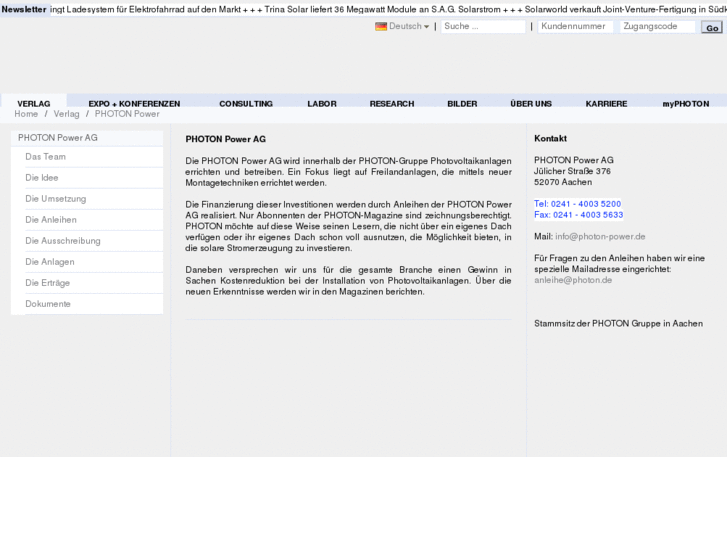727x545 pixels.
Task: Open Die Ausschreibung sidebar page
Action: click(x=94, y=241)
